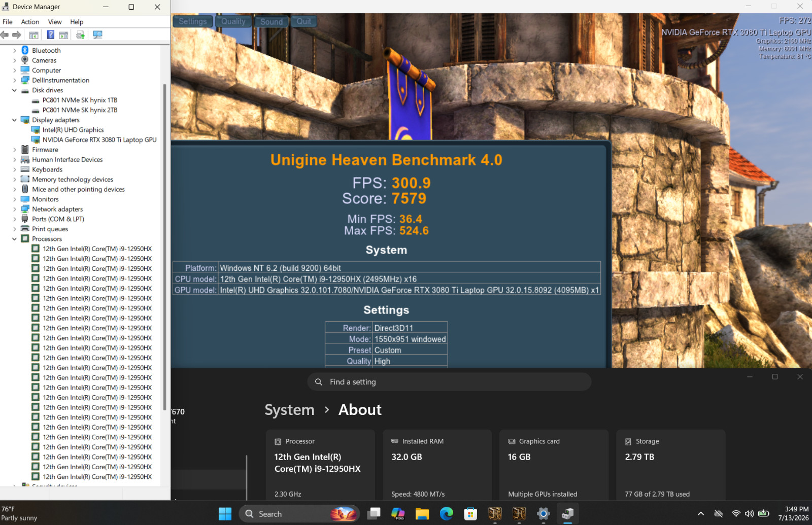Open Microsoft Edge from the taskbar
This screenshot has width=812, height=525.
tap(447, 514)
